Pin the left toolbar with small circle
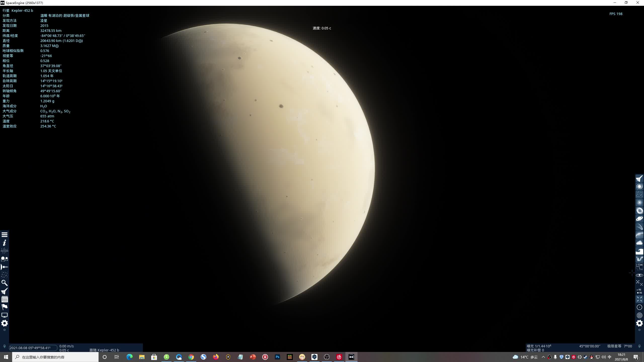This screenshot has height=362, width=644. (5, 330)
